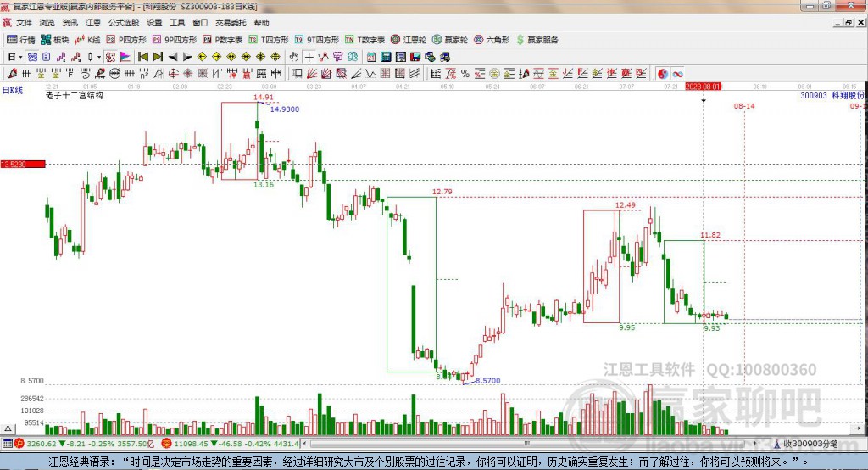Expand volume panel with triangle button
868x470 pixels.
(x=8, y=428)
